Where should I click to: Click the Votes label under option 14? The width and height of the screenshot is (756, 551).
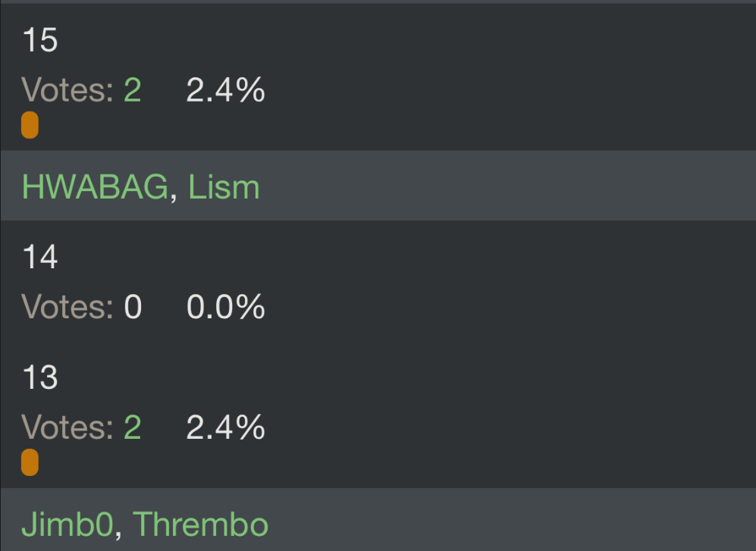coord(67,307)
